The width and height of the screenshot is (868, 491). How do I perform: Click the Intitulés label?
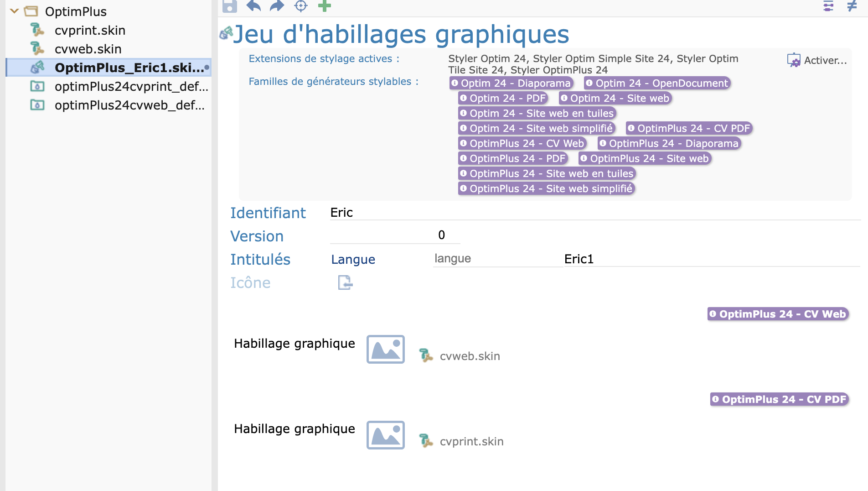[x=260, y=259]
